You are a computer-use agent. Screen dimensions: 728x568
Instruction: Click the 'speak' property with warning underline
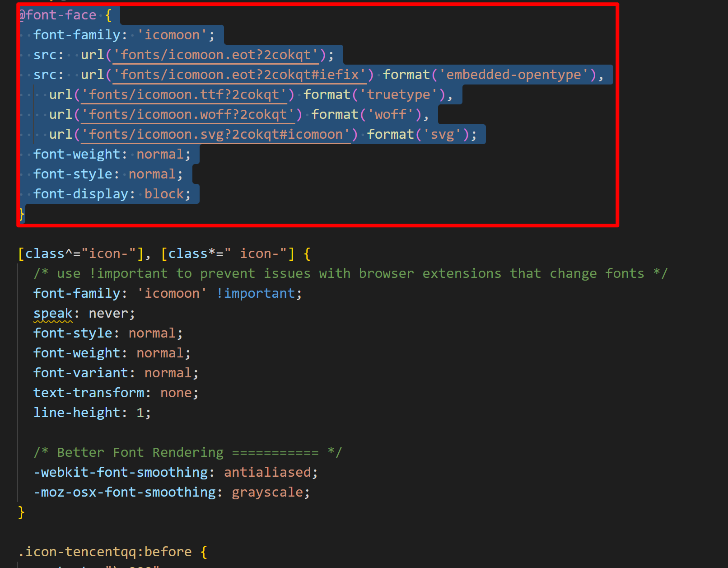[x=53, y=313]
